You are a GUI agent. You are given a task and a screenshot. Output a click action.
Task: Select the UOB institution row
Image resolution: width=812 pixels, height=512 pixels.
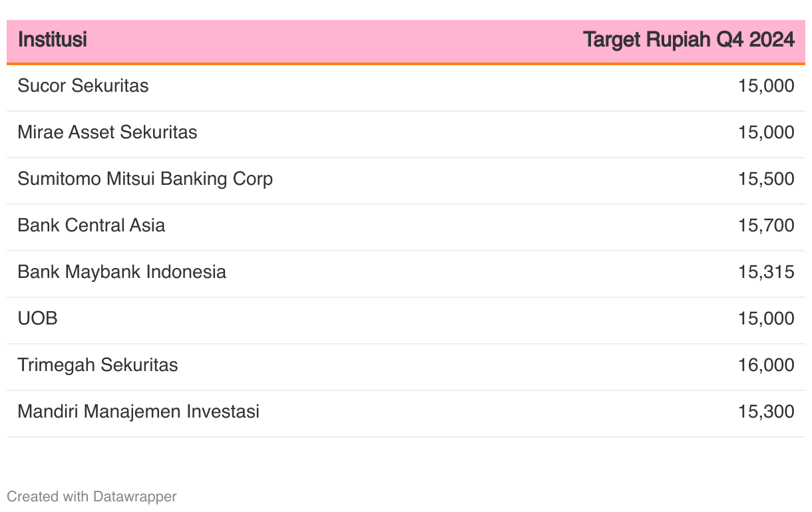(x=406, y=320)
